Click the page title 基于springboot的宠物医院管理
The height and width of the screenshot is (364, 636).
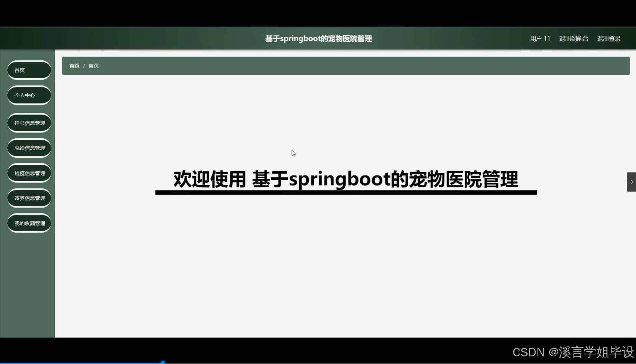[x=318, y=38]
